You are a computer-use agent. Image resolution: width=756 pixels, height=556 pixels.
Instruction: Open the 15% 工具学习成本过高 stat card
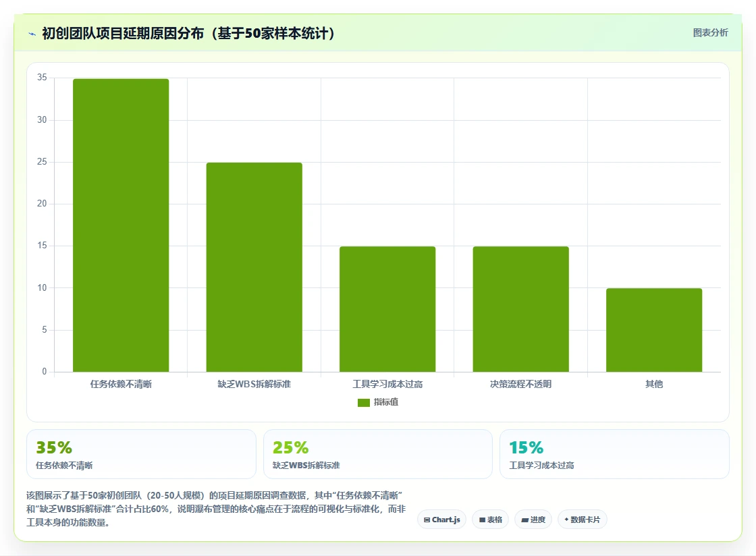click(x=615, y=454)
